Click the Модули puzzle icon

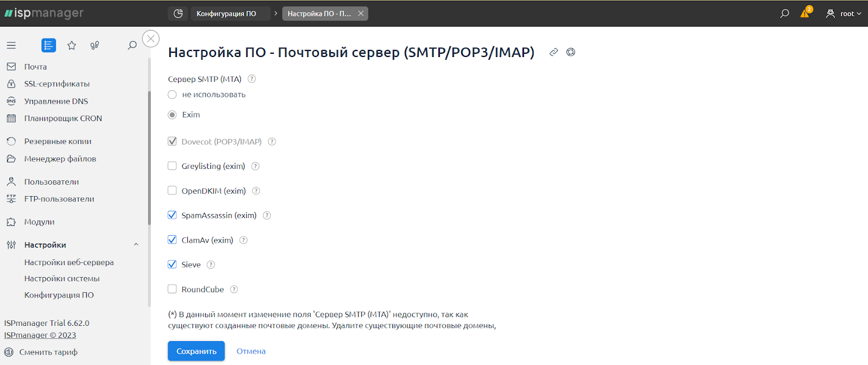click(x=11, y=222)
